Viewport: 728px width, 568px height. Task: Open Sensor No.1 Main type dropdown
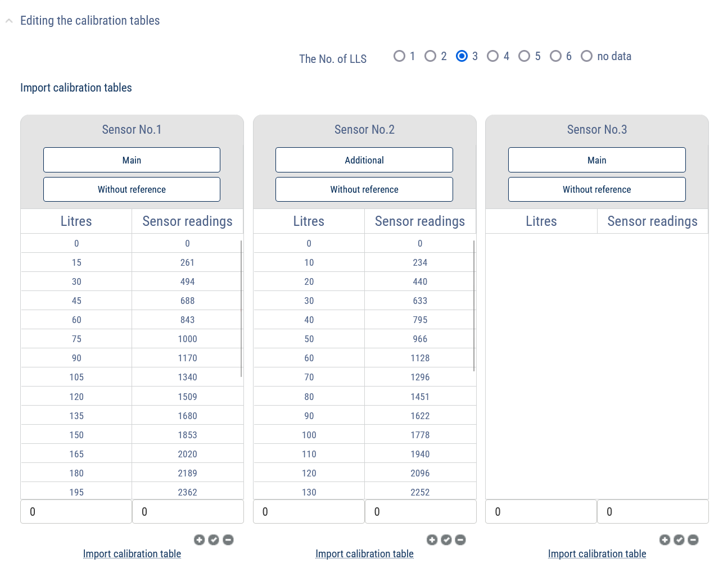coord(132,160)
